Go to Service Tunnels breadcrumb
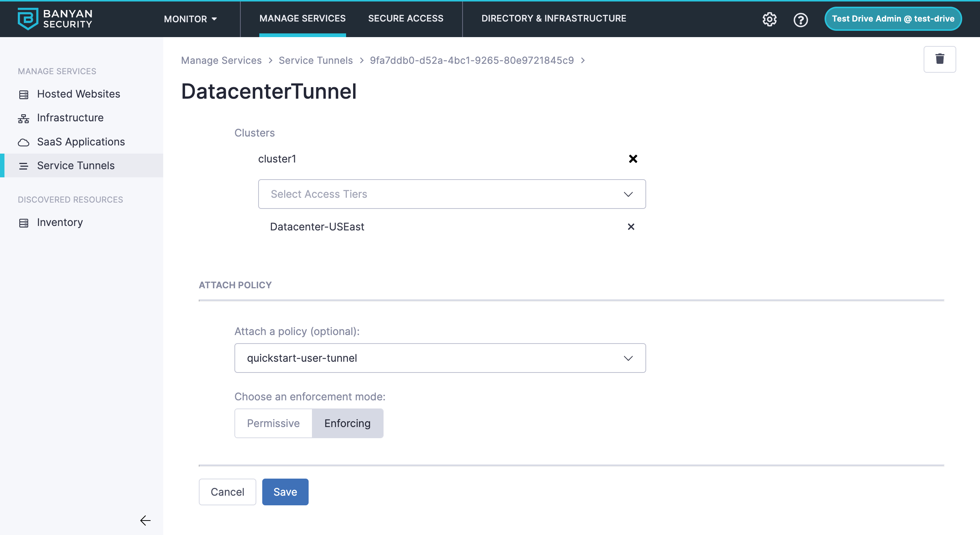980x535 pixels. point(315,60)
